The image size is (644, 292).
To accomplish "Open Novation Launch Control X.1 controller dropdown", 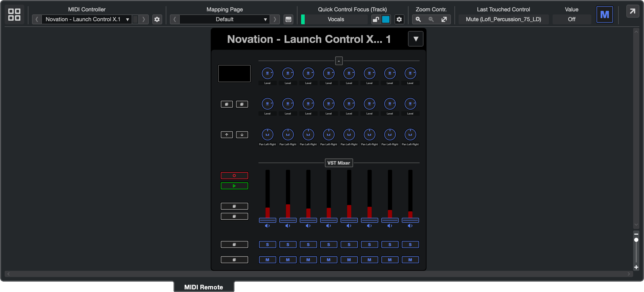I will [87, 19].
